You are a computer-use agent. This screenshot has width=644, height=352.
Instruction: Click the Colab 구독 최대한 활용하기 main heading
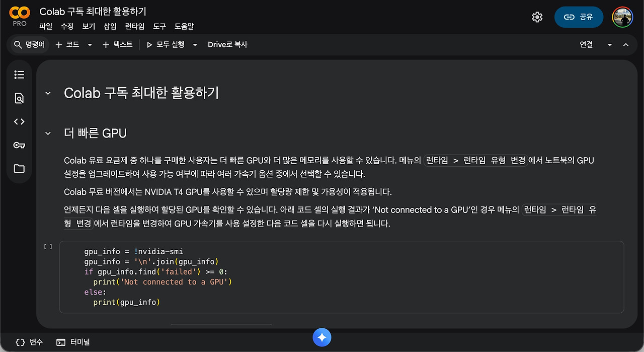(x=141, y=93)
